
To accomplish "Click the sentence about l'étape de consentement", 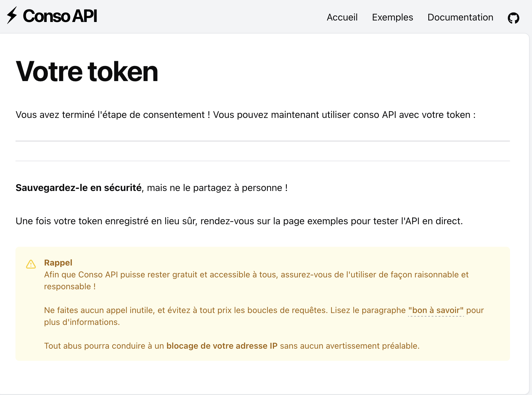I will coord(245,115).
